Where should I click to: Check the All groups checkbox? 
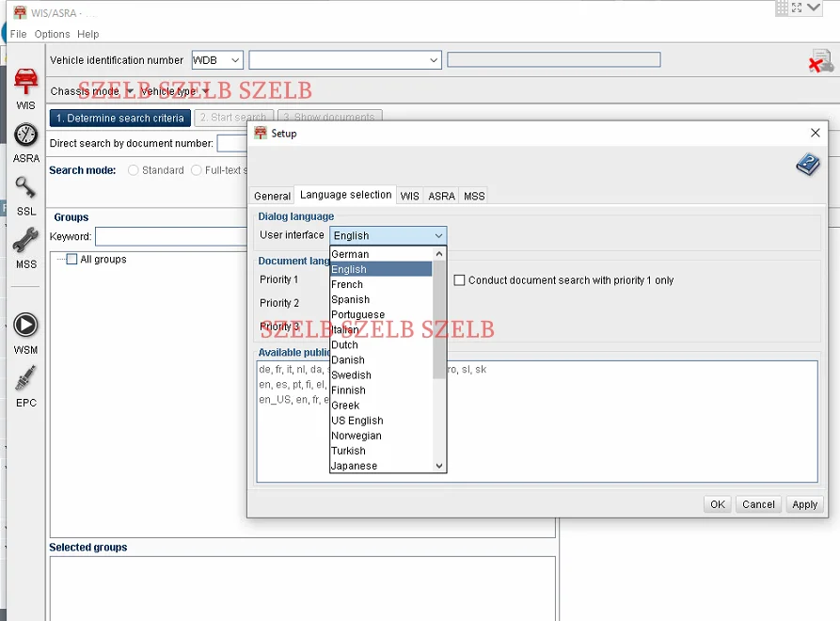[x=71, y=260]
